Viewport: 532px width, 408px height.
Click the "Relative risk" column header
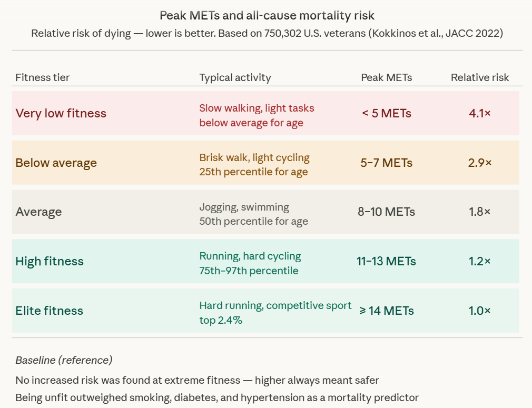click(480, 77)
